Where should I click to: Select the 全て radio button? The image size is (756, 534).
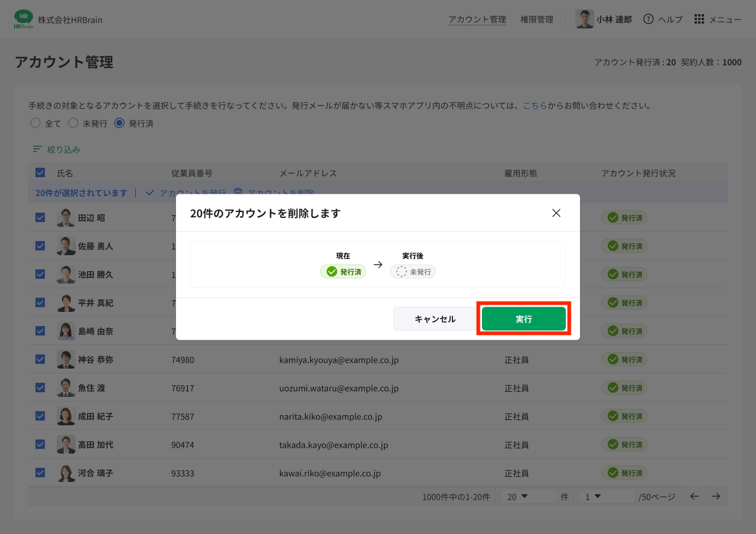coord(35,123)
